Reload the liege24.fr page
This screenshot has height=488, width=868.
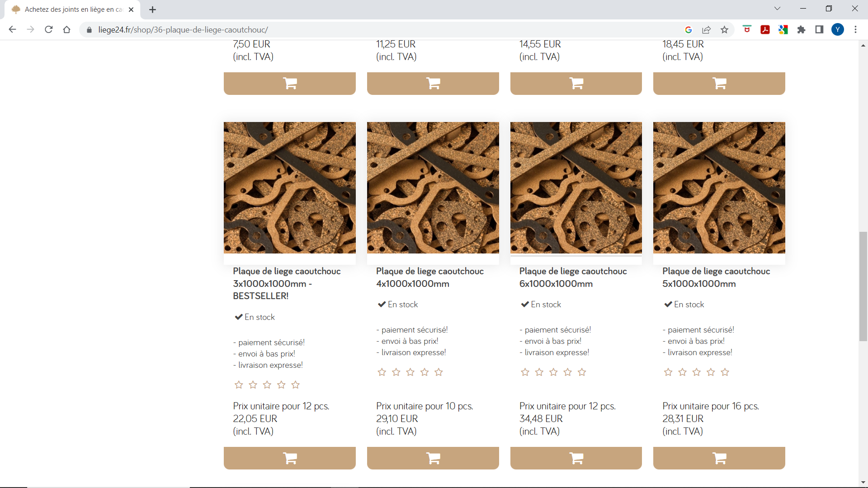(x=49, y=30)
